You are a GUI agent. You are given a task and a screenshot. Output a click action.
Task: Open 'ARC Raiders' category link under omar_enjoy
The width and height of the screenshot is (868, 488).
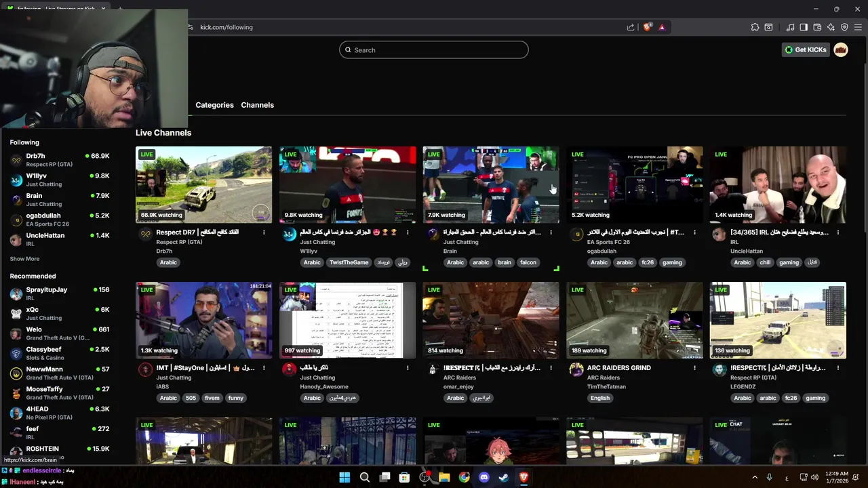tap(460, 378)
